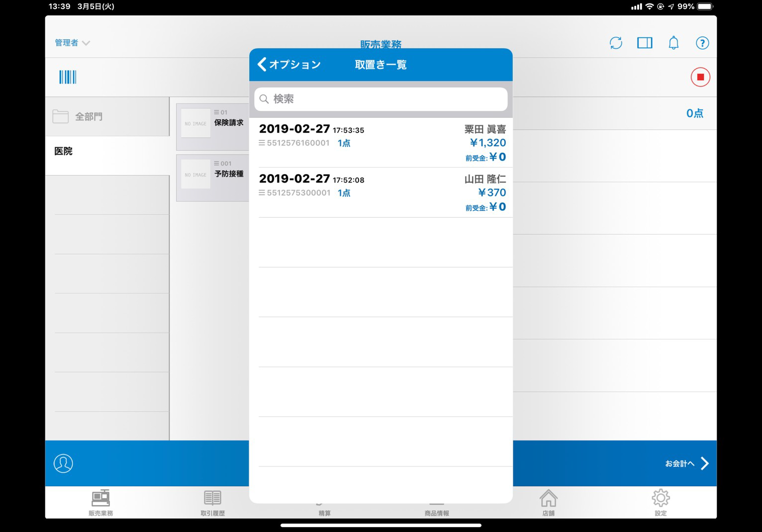Open the 店舗 home tab
Image resolution: width=762 pixels, height=532 pixels.
(548, 502)
